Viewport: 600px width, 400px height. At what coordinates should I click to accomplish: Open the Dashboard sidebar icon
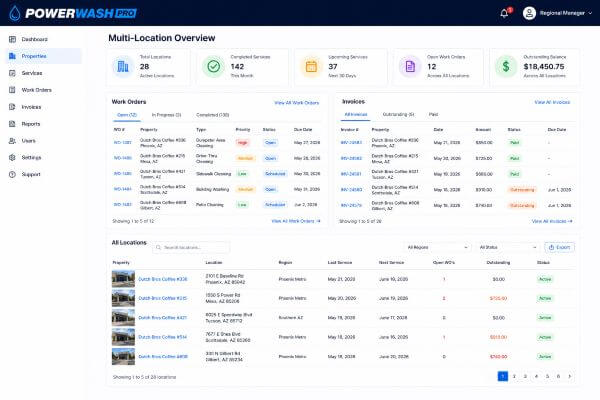(12, 39)
